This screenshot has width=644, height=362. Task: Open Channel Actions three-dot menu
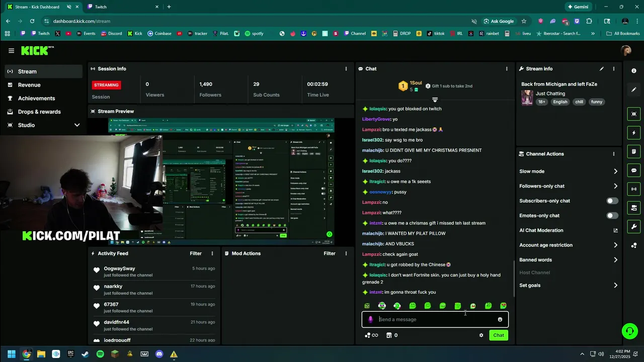point(613,154)
